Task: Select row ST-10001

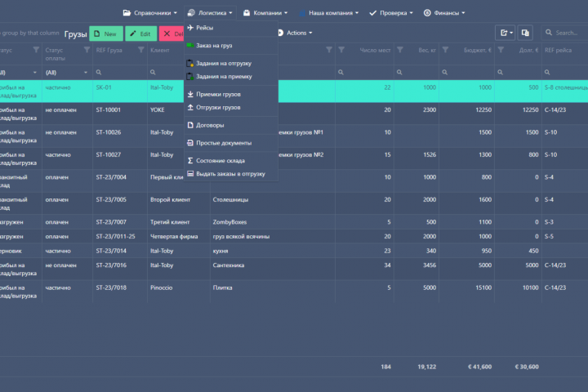Action: [294, 114]
